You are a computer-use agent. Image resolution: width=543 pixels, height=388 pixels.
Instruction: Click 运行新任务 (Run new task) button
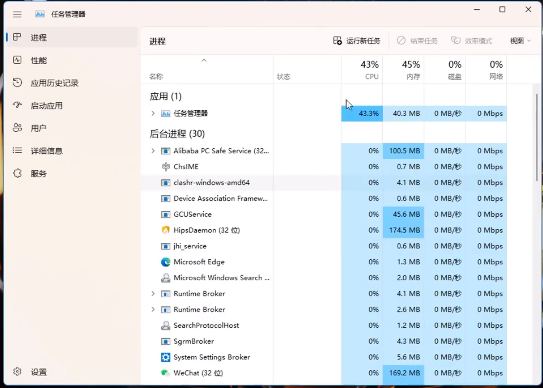357,41
